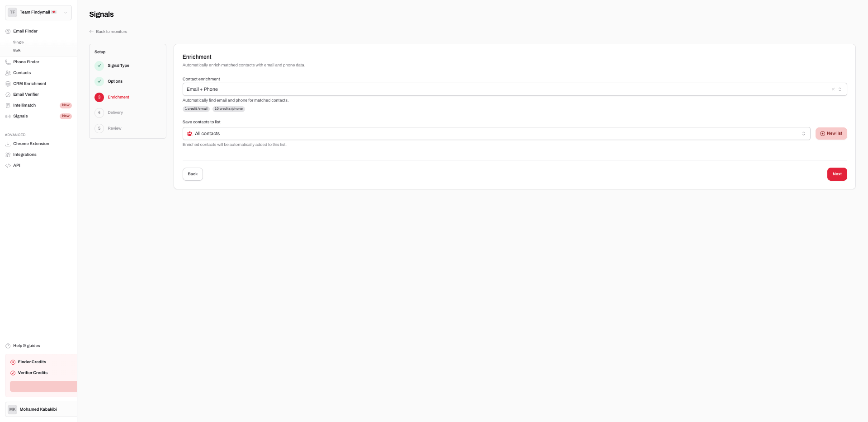Click the step 4 Delivery number circle
The height and width of the screenshot is (422, 868).
[x=99, y=113]
